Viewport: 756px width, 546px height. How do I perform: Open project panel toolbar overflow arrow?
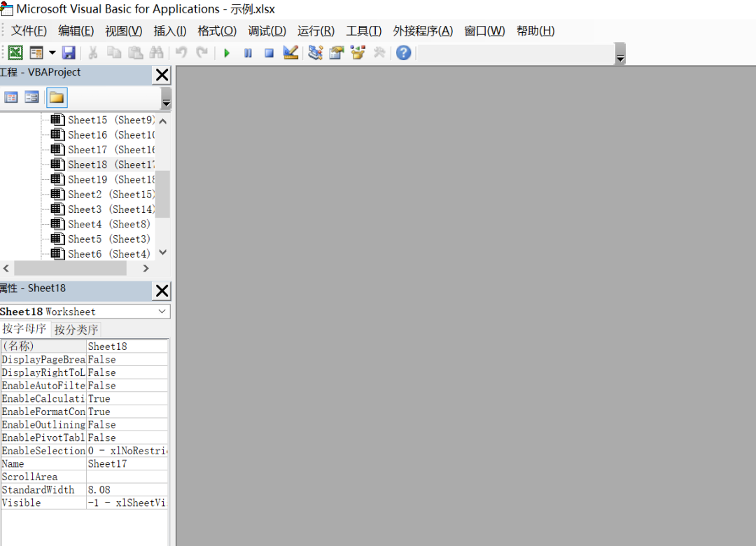(x=166, y=98)
